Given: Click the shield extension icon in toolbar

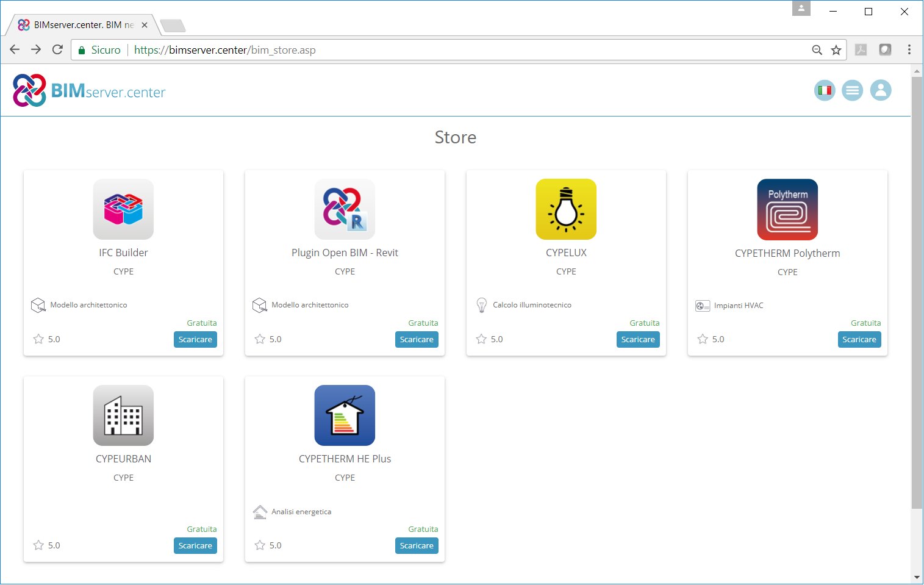Looking at the screenshot, I should (x=885, y=50).
